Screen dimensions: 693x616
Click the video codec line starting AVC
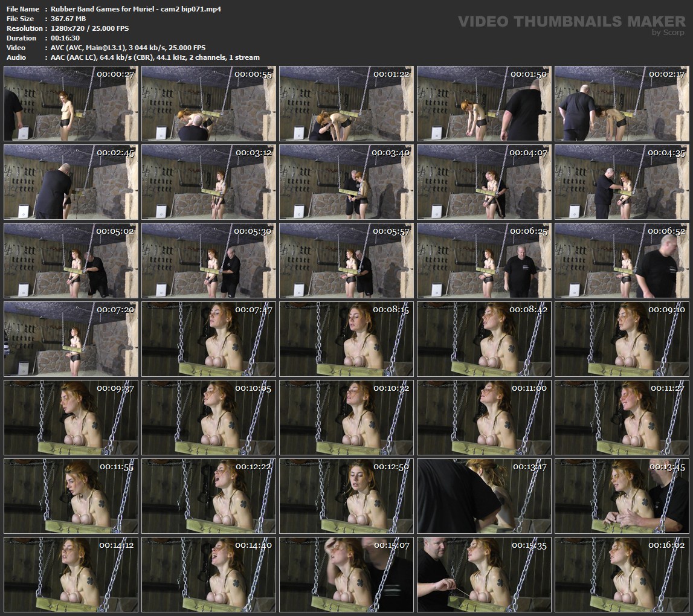click(x=127, y=48)
